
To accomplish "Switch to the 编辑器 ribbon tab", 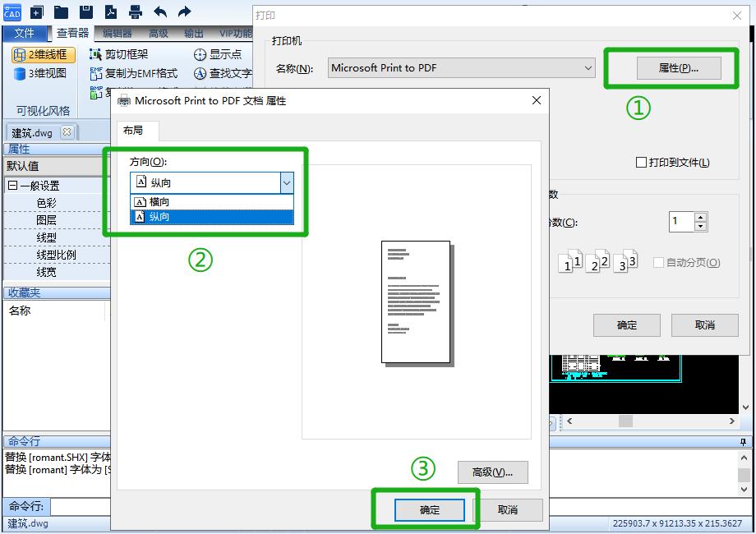I will (x=118, y=33).
